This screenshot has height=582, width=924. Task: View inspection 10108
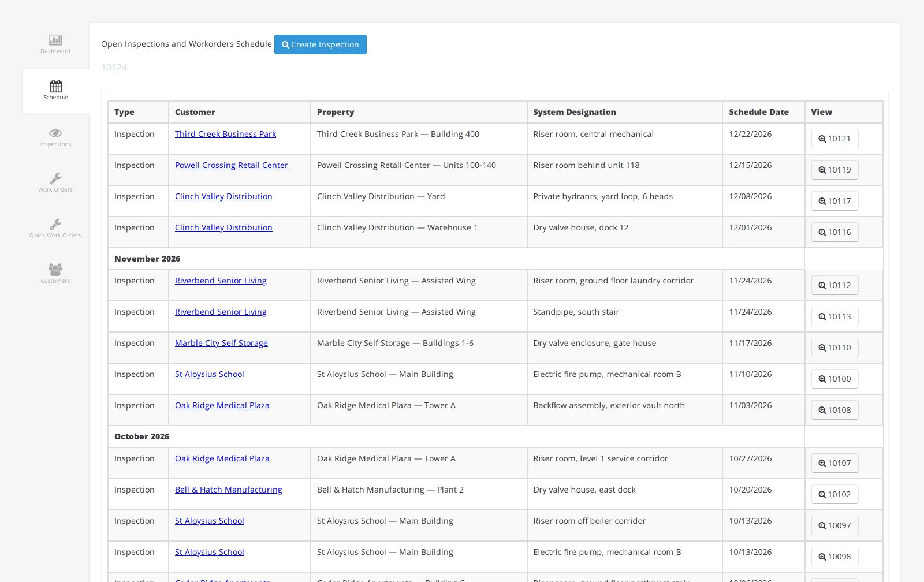pyautogui.click(x=834, y=410)
